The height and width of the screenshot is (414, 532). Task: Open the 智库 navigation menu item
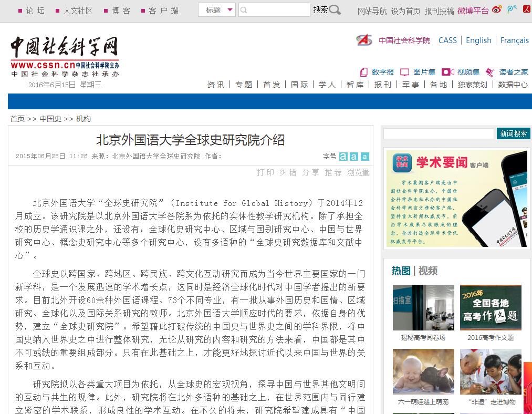point(355,85)
